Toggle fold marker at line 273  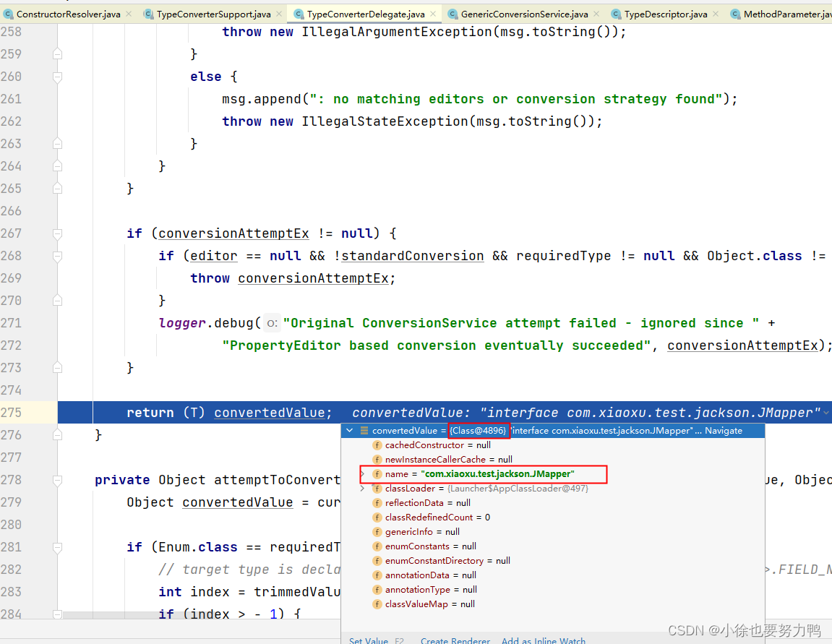click(57, 368)
